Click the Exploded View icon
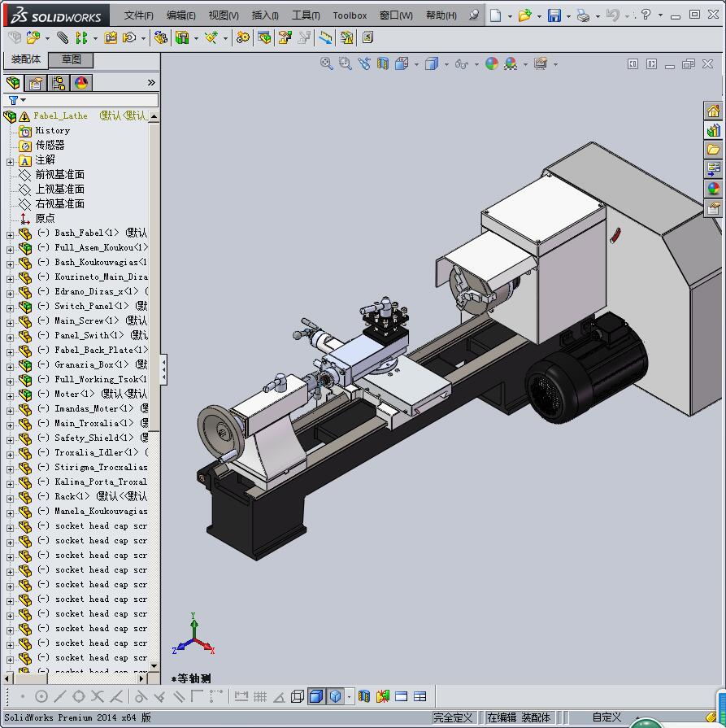 285,37
